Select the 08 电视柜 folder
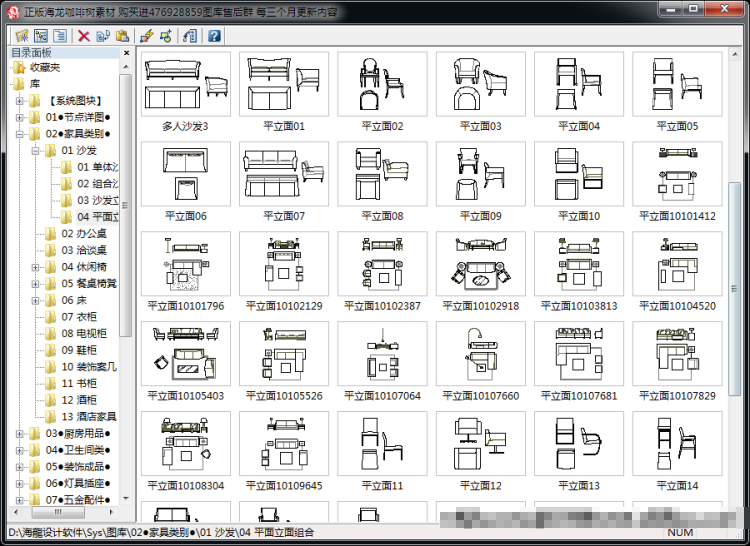 coord(84,334)
